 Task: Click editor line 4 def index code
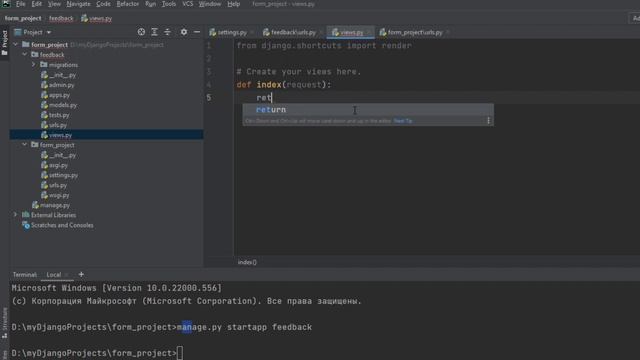tap(284, 84)
